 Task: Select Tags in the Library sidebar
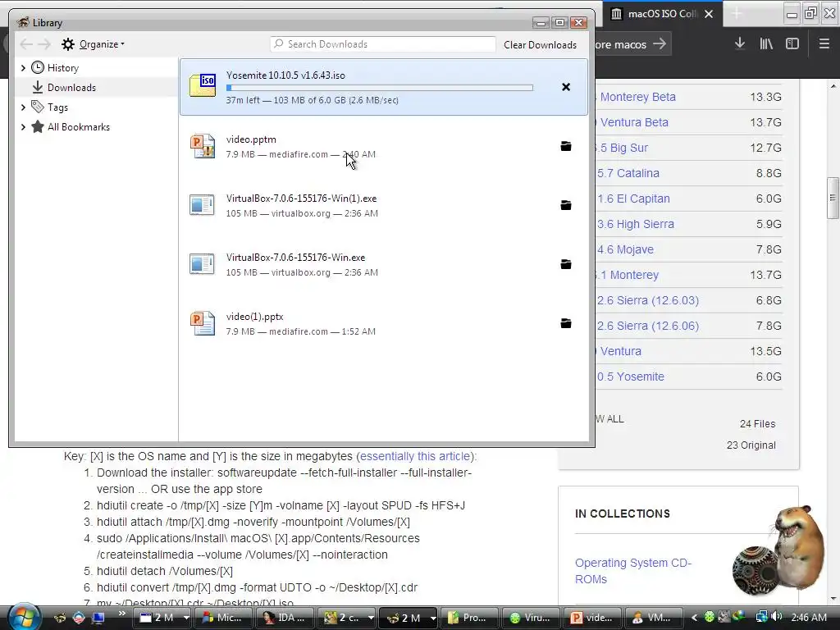click(57, 107)
